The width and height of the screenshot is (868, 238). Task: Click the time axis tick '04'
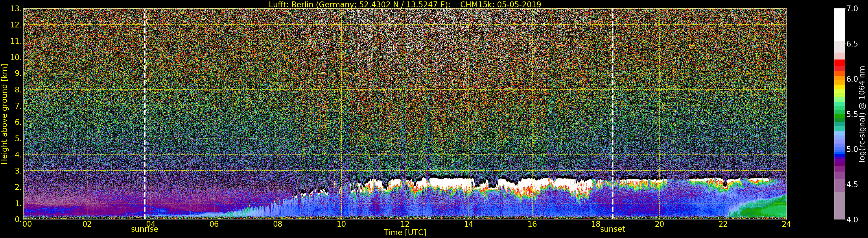150,224
